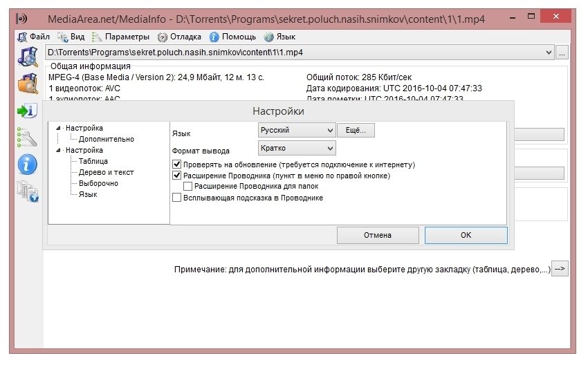This screenshot has height=367, width=588.
Task: Click the MediaInfo app icon in title bar
Action: [x=22, y=17]
